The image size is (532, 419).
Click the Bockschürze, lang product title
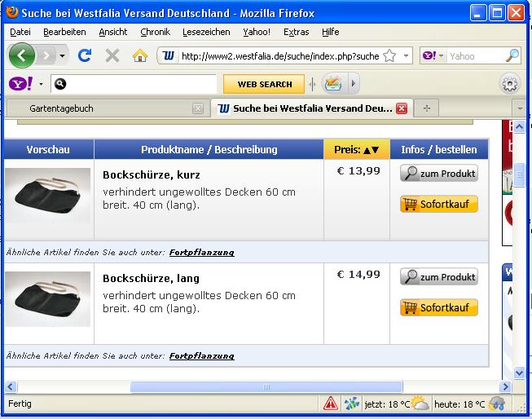click(151, 279)
